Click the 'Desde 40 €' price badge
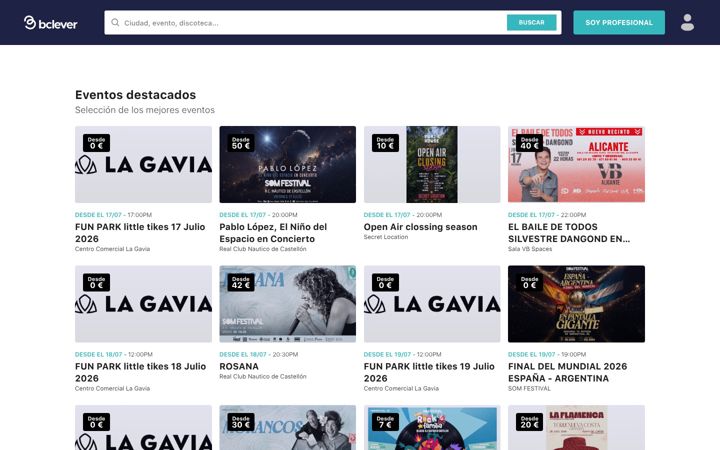720x450 pixels. 529,143
